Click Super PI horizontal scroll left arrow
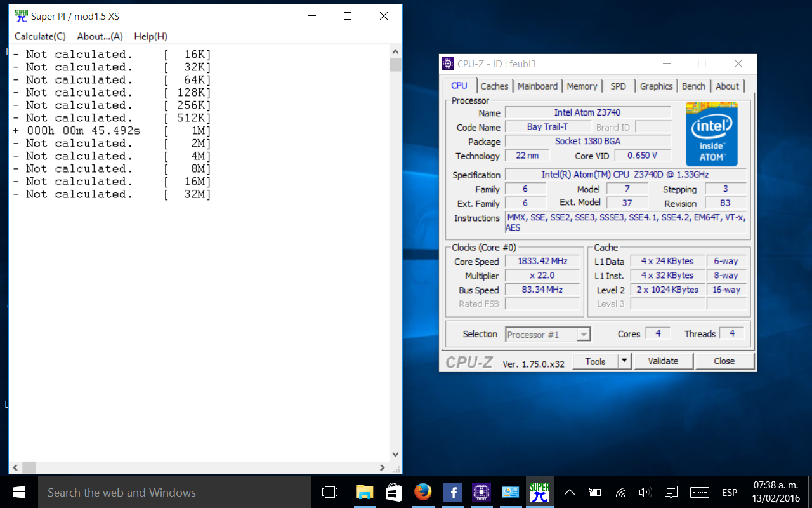The height and width of the screenshot is (508, 812). click(15, 467)
